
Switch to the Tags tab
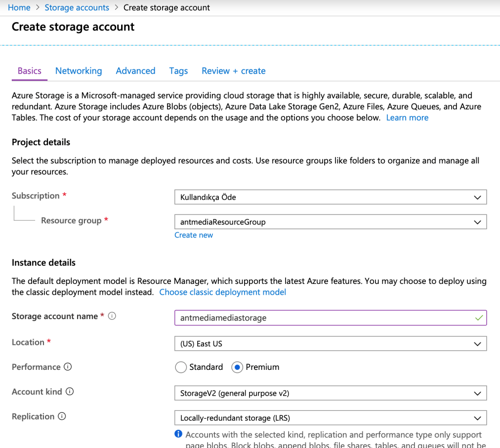[x=178, y=71]
